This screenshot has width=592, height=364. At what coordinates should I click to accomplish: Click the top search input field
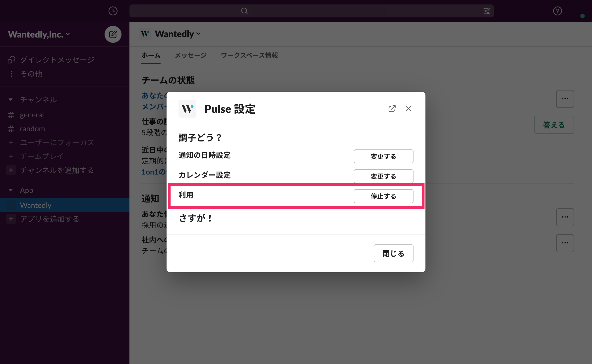coord(311,11)
